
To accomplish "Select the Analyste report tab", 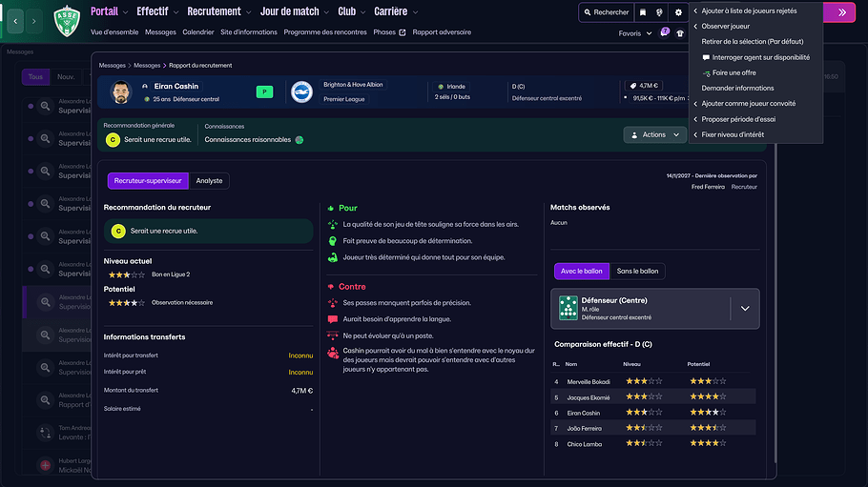I will pyautogui.click(x=209, y=181).
